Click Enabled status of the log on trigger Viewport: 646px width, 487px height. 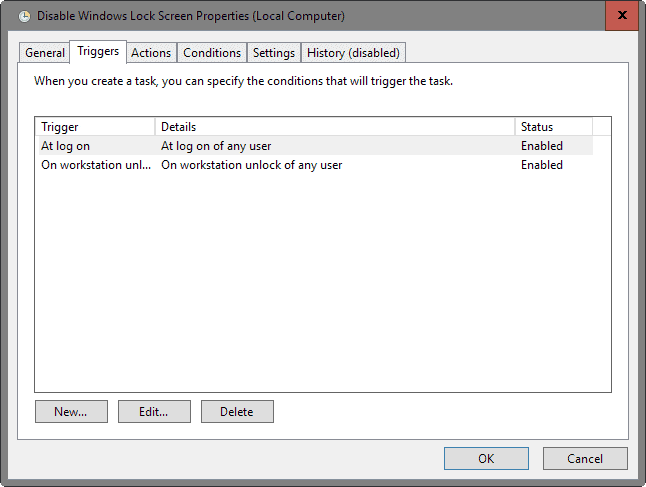541,146
